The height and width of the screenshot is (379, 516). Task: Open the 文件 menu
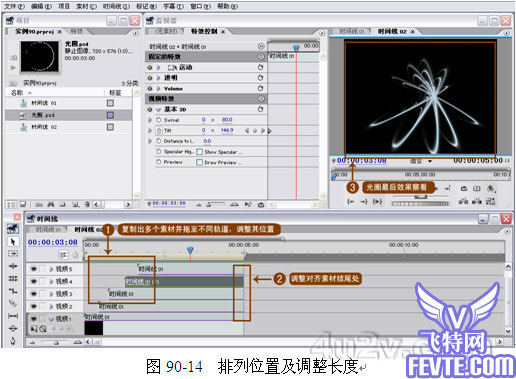14,6
